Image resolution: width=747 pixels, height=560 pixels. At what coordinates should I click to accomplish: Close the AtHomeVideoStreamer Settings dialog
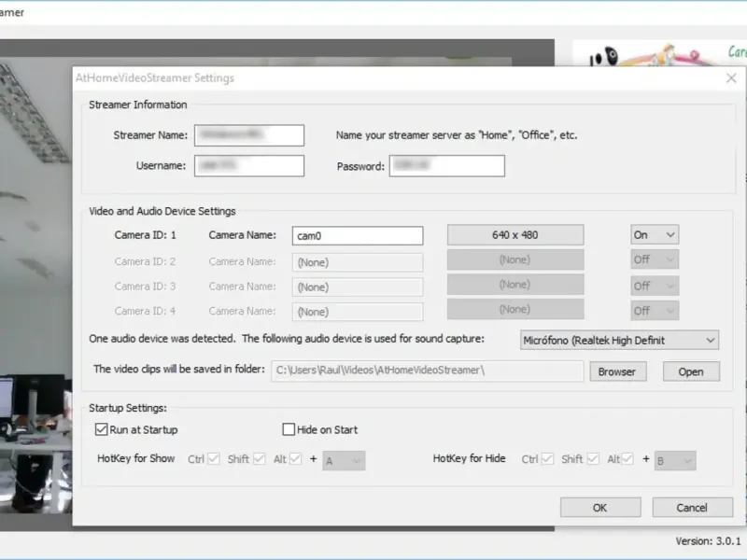click(x=731, y=78)
